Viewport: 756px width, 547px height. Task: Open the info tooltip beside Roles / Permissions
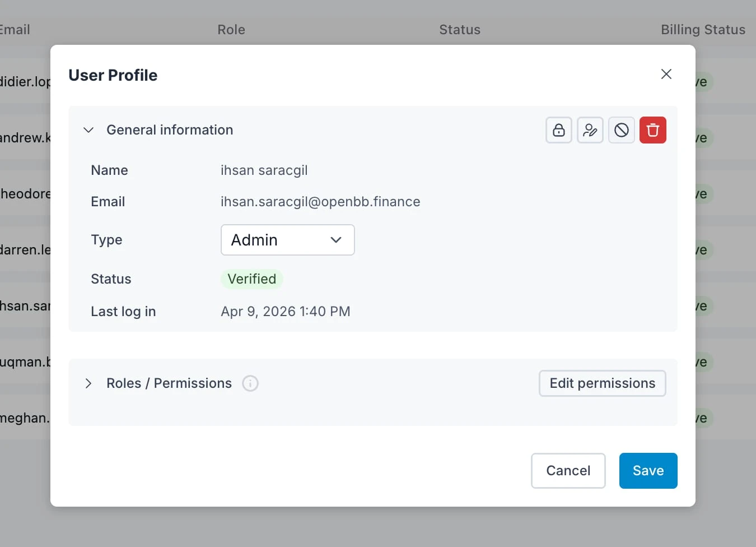[x=250, y=383]
